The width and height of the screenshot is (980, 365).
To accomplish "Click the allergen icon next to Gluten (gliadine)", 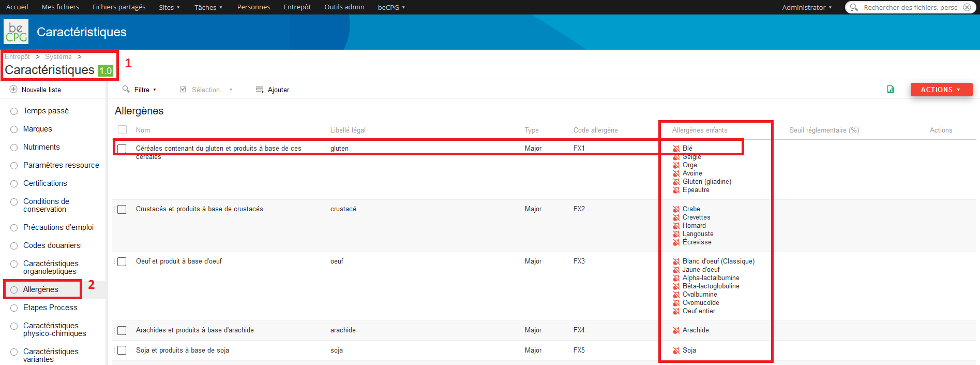I will point(676,182).
